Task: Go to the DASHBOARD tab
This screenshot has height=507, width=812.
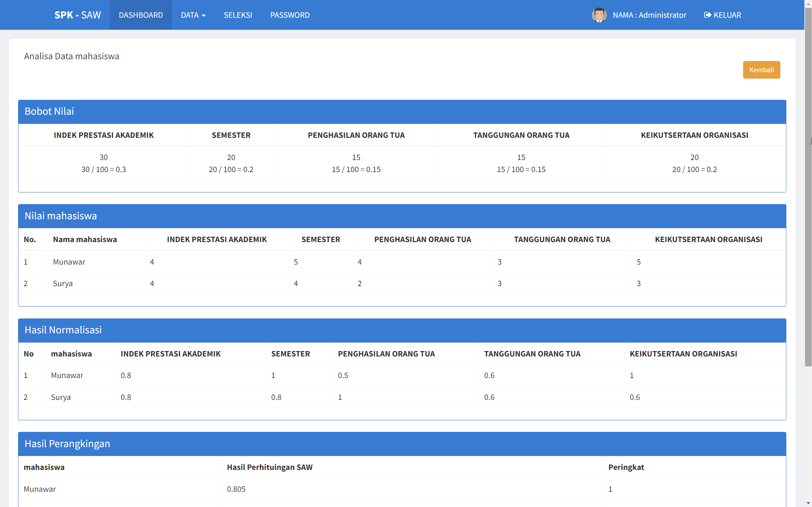Action: point(141,15)
